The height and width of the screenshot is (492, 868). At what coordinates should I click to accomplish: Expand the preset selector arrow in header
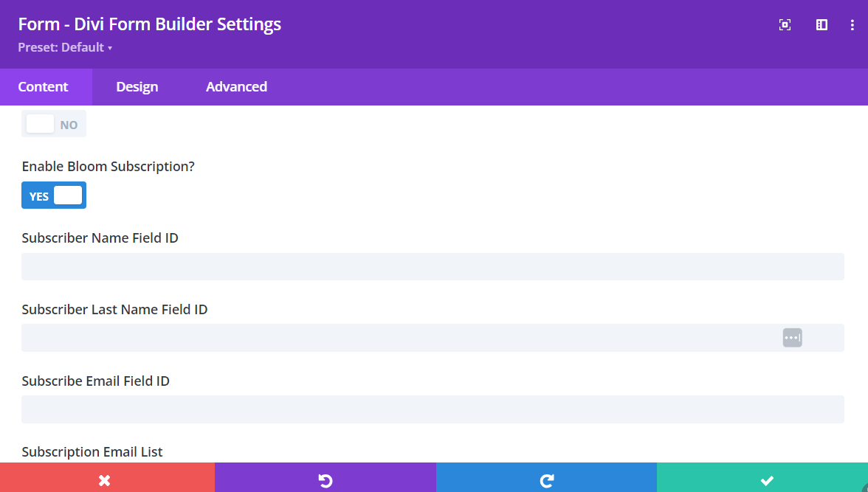tap(109, 47)
